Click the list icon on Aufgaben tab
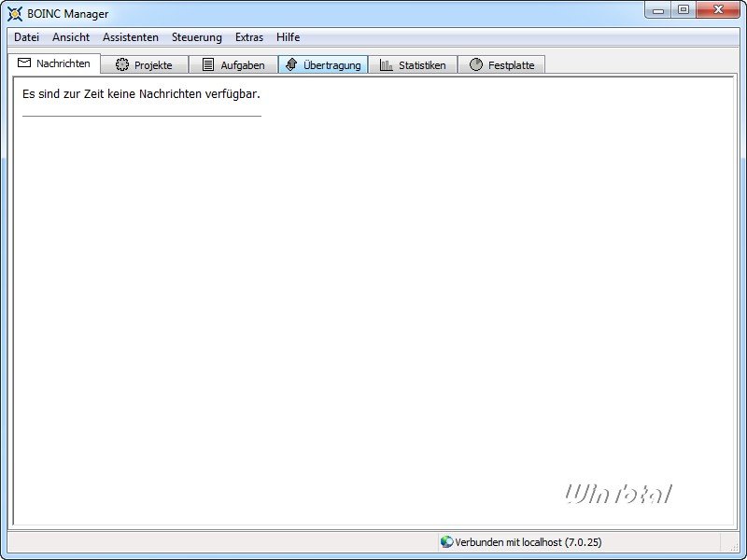The width and height of the screenshot is (747, 560). pyautogui.click(x=208, y=64)
